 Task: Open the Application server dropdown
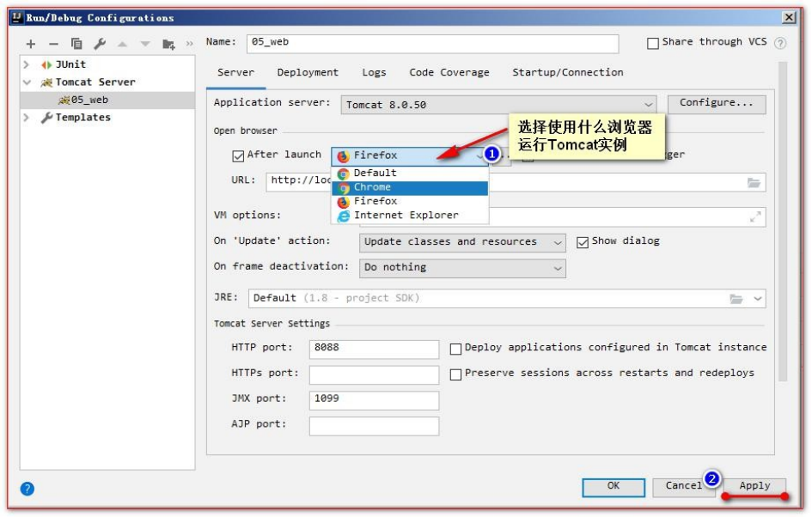498,105
